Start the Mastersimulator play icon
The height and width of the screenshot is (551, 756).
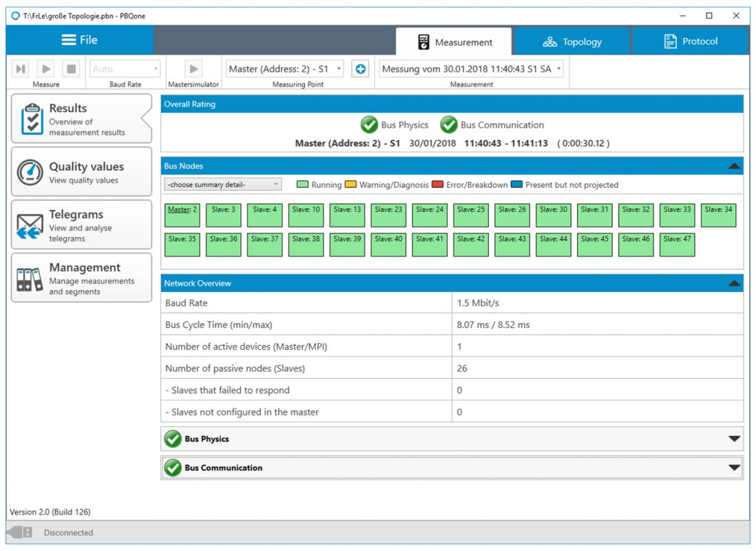click(x=193, y=69)
